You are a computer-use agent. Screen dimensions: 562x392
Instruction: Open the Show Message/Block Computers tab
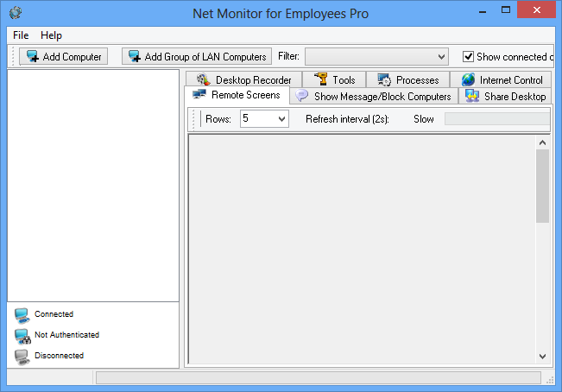pos(374,96)
